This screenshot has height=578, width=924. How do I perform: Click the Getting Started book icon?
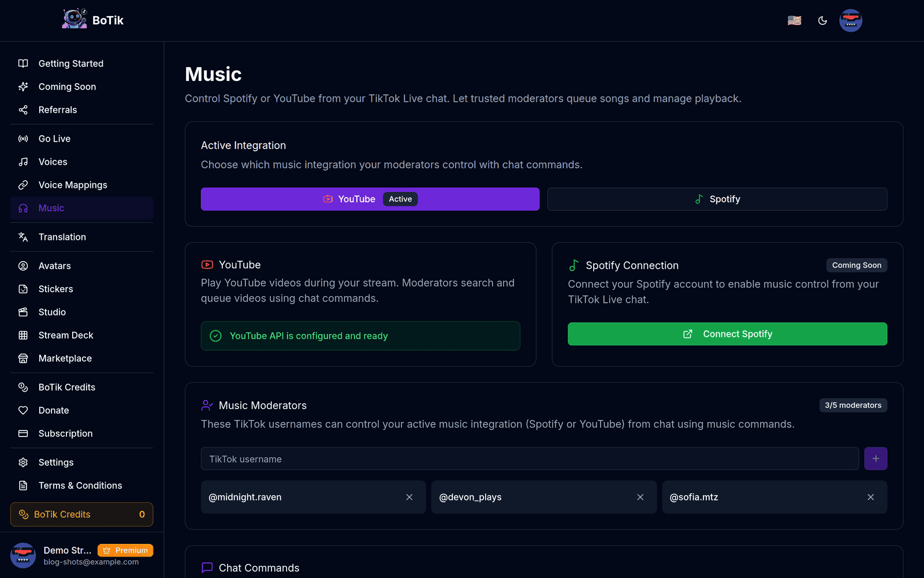tap(23, 64)
